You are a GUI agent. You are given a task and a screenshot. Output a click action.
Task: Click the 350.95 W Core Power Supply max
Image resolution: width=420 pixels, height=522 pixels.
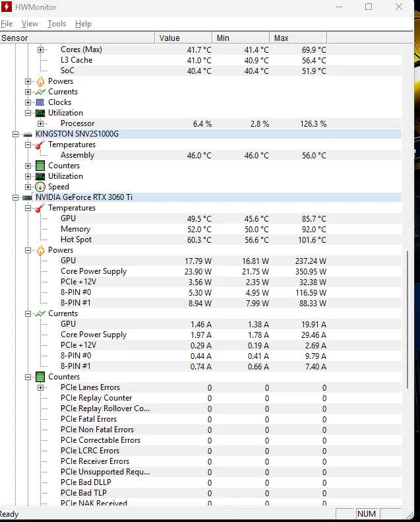(311, 272)
